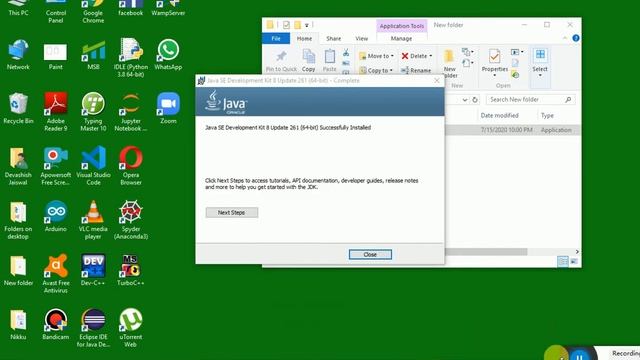This screenshot has height=360, width=640.
Task: Open the New folder desktop icon
Action: (18, 271)
